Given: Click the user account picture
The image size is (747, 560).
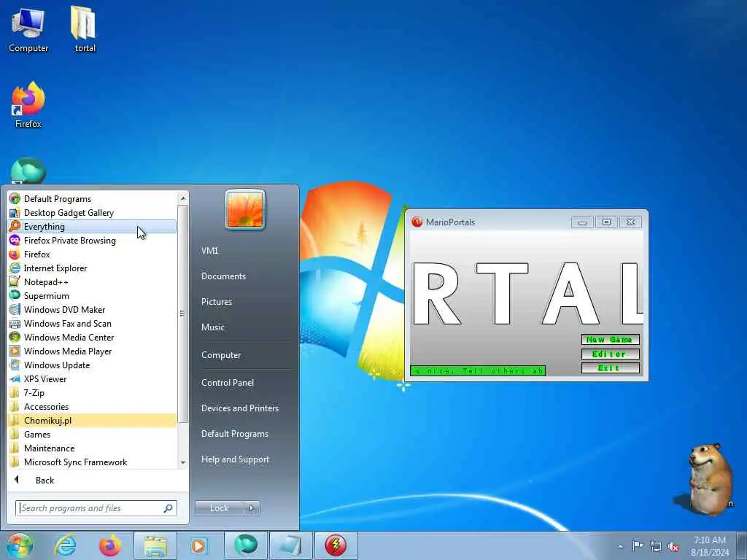Looking at the screenshot, I should [245, 209].
